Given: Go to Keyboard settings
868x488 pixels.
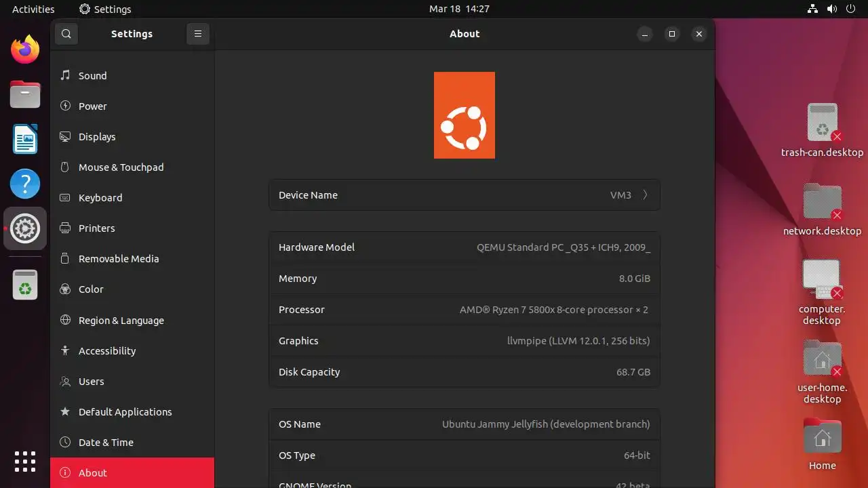Looking at the screenshot, I should (x=132, y=197).
